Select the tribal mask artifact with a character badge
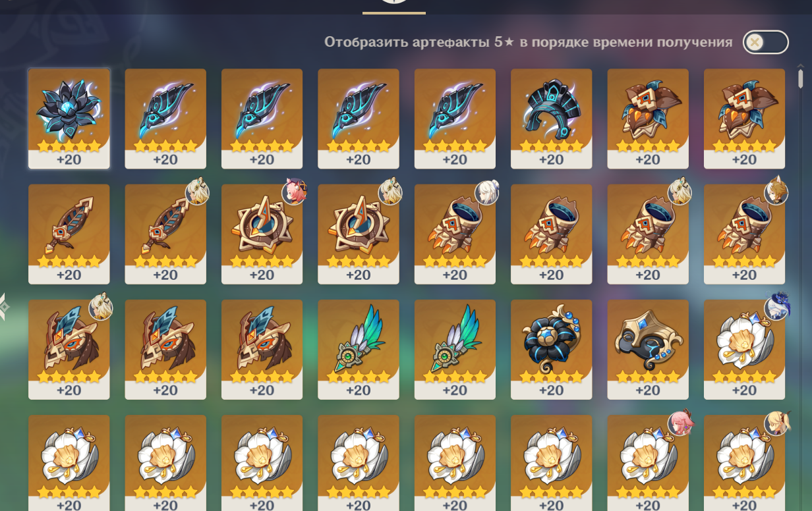 coord(69,349)
